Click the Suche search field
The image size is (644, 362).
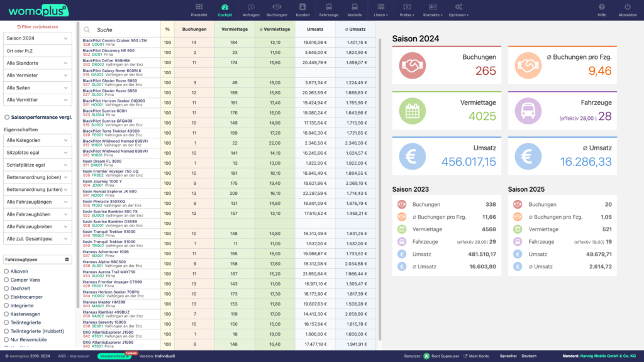[x=126, y=30]
